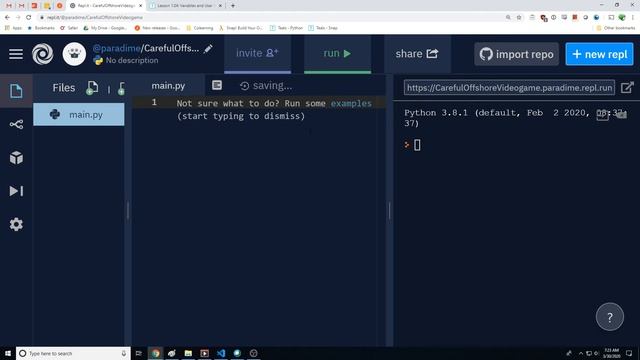Viewport: 640px width, 360px height.
Task: Open the Packages cube icon
Action: (x=16, y=158)
